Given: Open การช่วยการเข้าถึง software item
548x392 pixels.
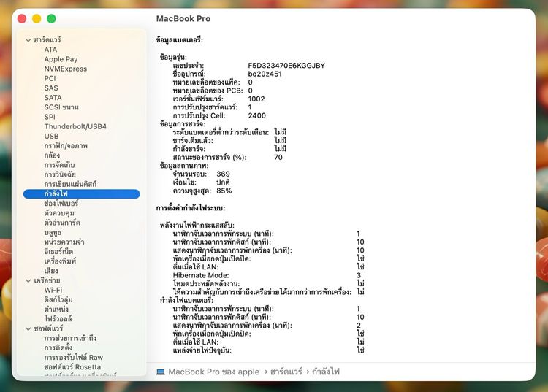Looking at the screenshot, I should [x=70, y=338].
